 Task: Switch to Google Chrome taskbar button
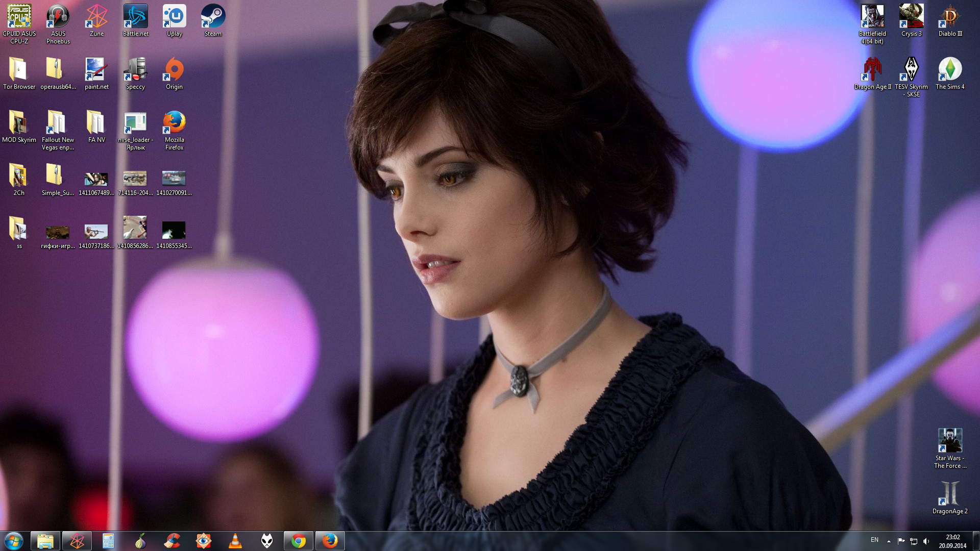(299, 541)
